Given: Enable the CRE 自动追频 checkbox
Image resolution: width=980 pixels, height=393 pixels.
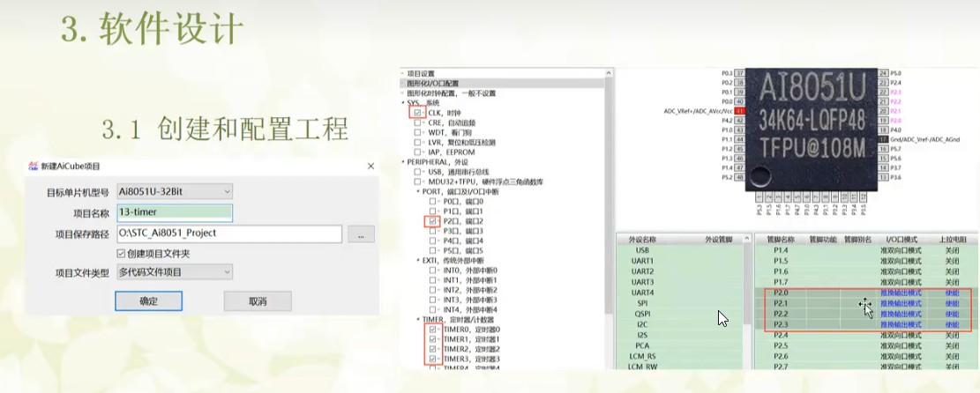Looking at the screenshot, I should 417,122.
